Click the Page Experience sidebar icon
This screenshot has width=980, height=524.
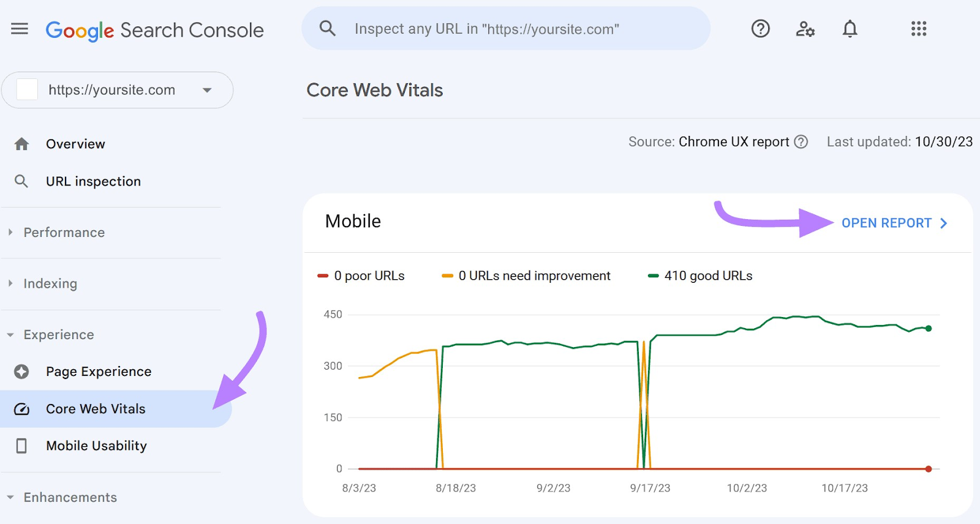pyautogui.click(x=21, y=372)
